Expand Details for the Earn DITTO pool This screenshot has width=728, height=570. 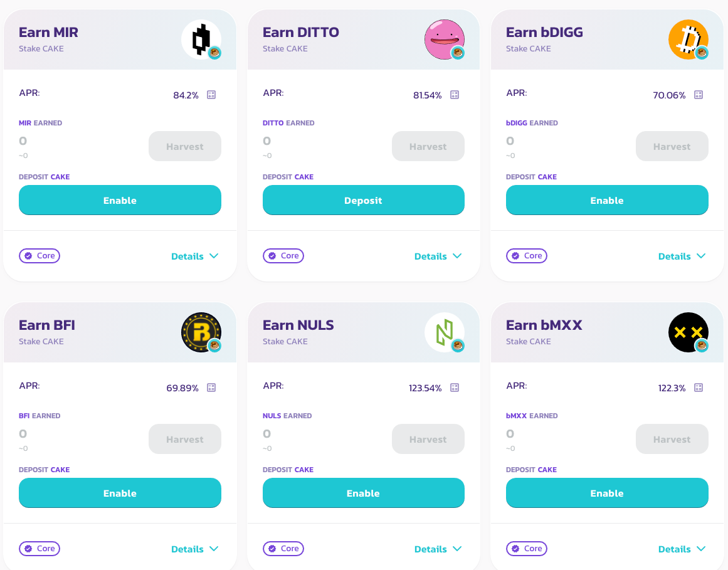438,256
